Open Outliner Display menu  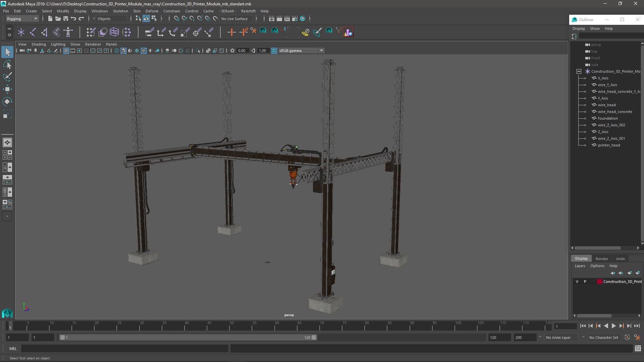[x=579, y=28]
